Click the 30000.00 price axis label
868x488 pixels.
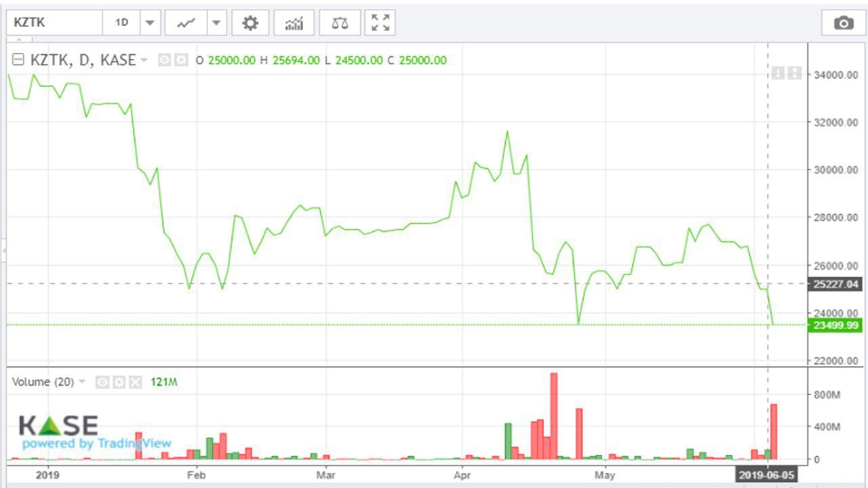pyautogui.click(x=835, y=170)
